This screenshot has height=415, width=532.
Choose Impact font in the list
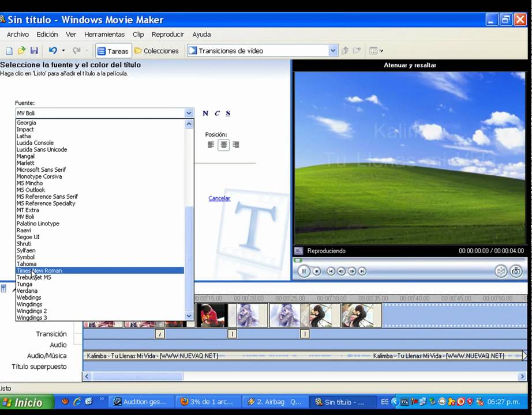[100, 130]
